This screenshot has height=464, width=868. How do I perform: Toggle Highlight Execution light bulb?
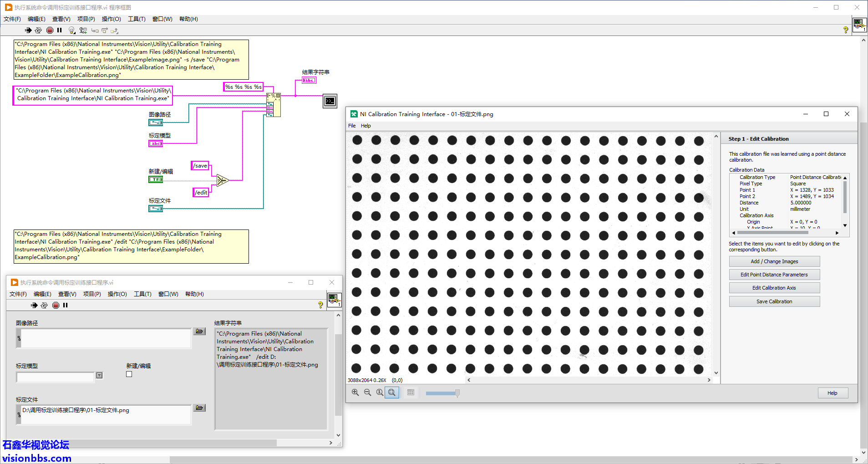tap(71, 31)
